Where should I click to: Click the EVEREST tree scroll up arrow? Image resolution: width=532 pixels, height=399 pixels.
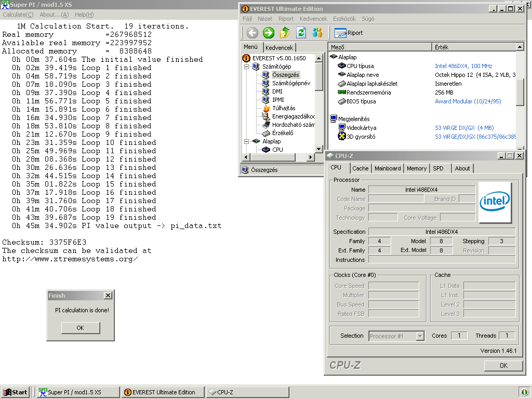[x=318, y=58]
